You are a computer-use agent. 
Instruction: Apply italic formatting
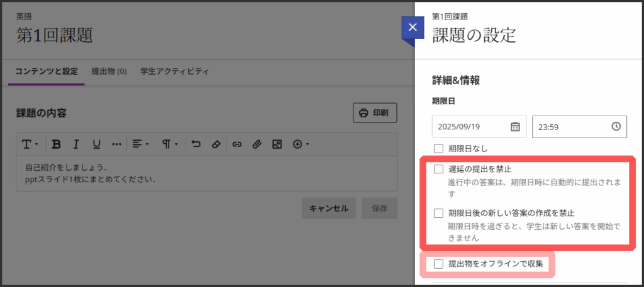click(x=76, y=144)
